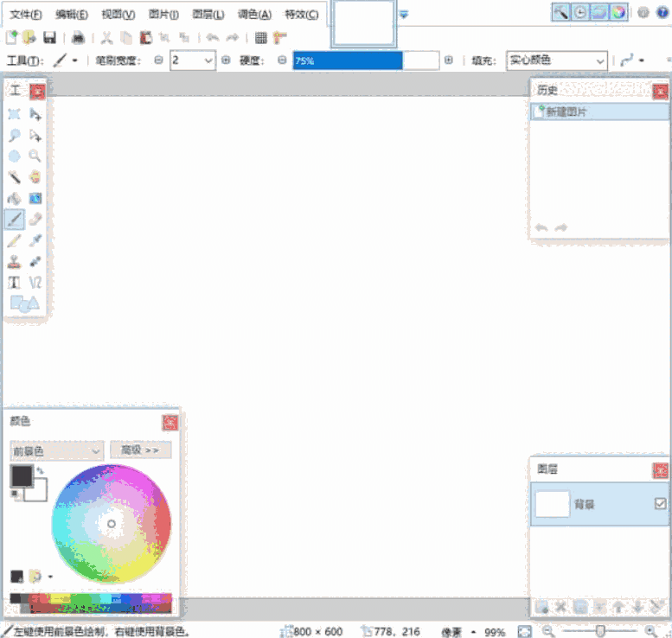Select the Recolor tool
This screenshot has height=638, width=672.
35,261
